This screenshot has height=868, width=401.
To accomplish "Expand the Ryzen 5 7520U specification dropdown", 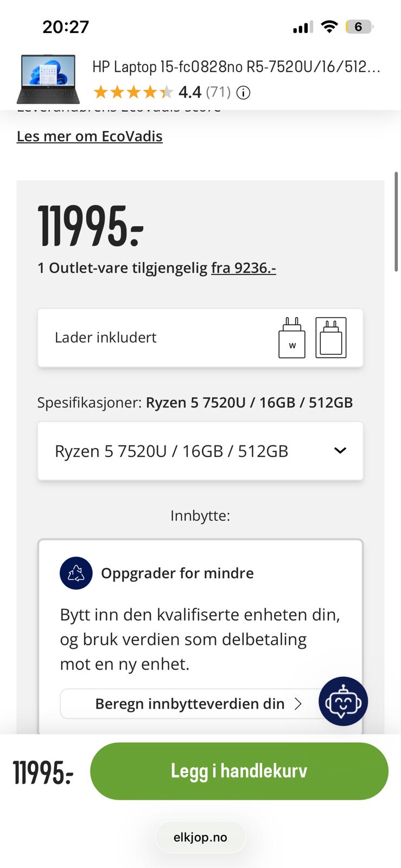I will pos(200,451).
